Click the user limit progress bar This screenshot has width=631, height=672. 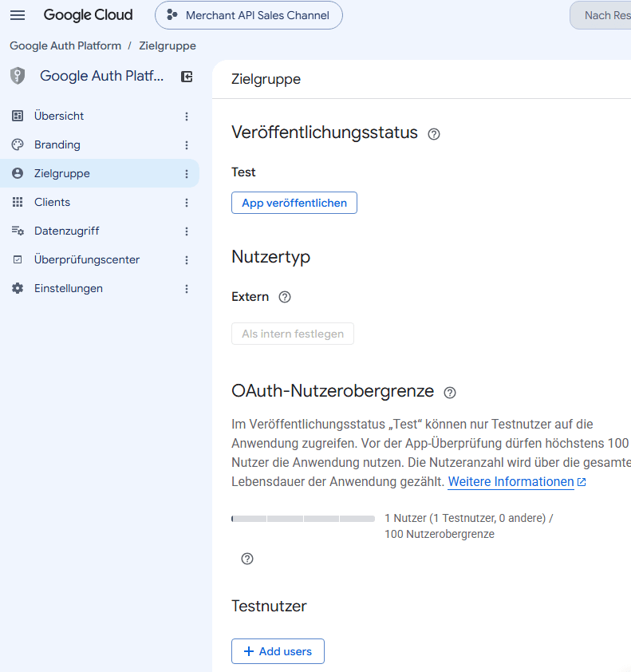(303, 519)
